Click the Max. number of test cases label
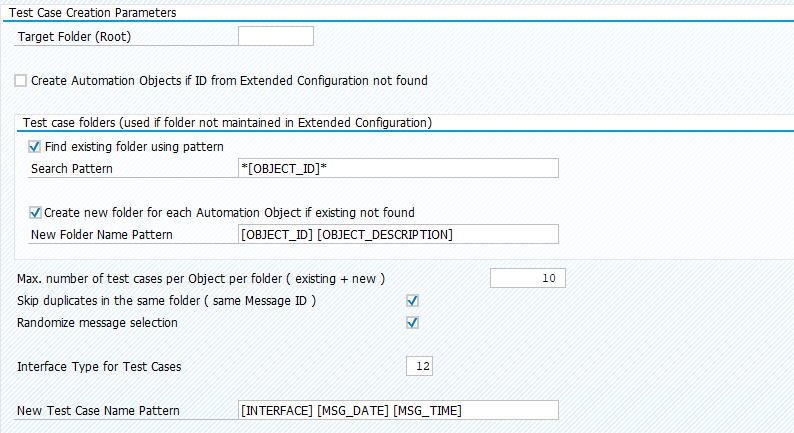Image resolution: width=794 pixels, height=433 pixels. 201,278
